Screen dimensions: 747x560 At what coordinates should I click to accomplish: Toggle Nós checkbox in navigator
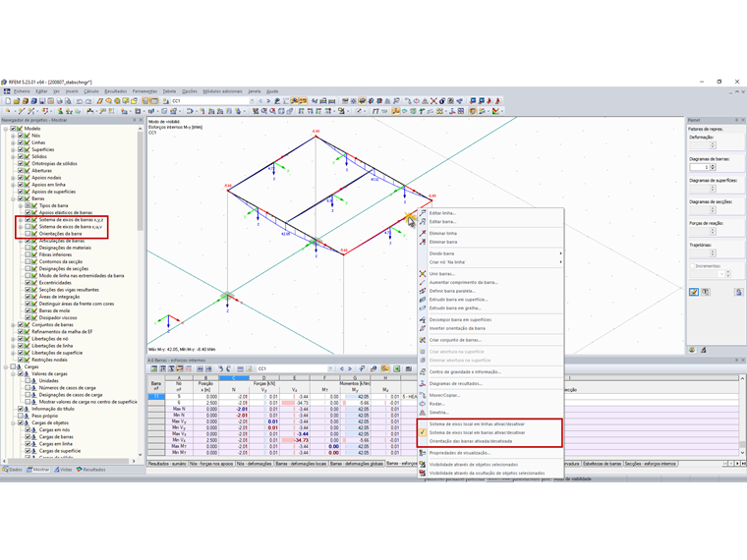(21, 136)
